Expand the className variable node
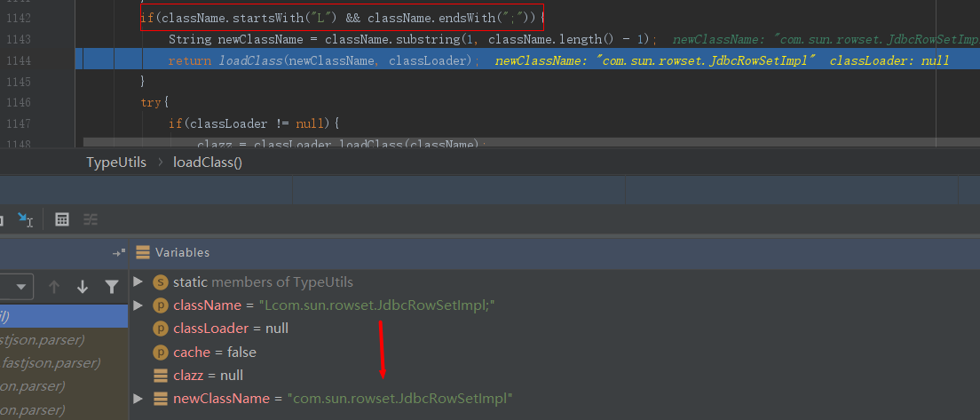The width and height of the screenshot is (980, 420). (138, 305)
